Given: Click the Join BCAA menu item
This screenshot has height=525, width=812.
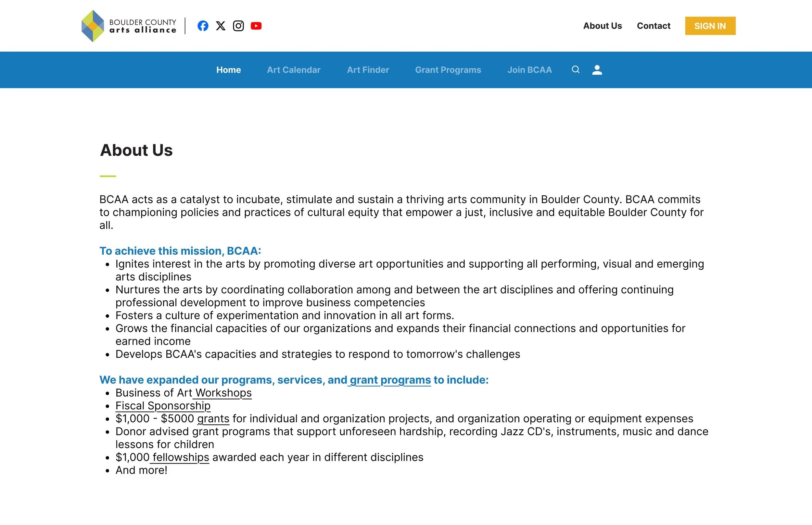Looking at the screenshot, I should 529,70.
